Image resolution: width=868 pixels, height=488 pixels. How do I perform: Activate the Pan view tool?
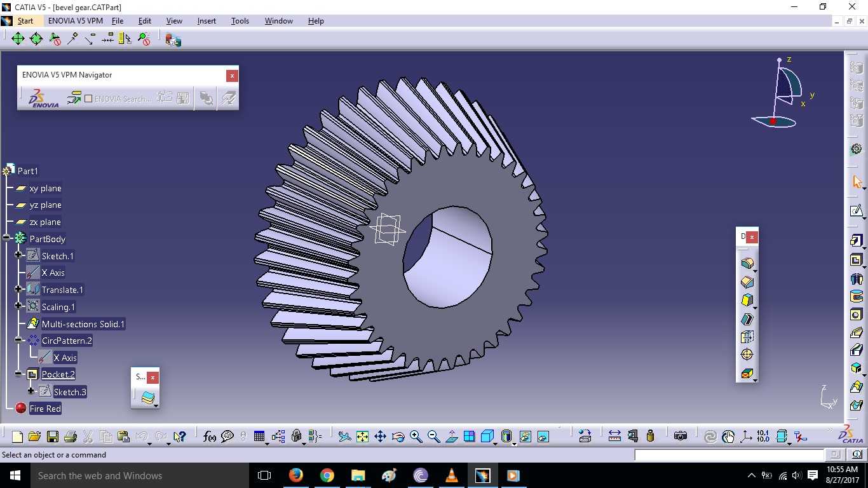380,437
